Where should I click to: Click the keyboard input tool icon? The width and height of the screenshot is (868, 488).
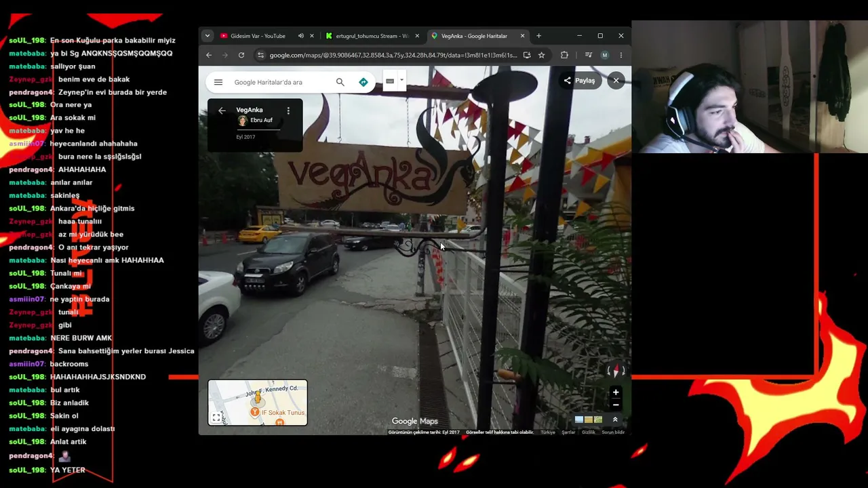(x=390, y=81)
